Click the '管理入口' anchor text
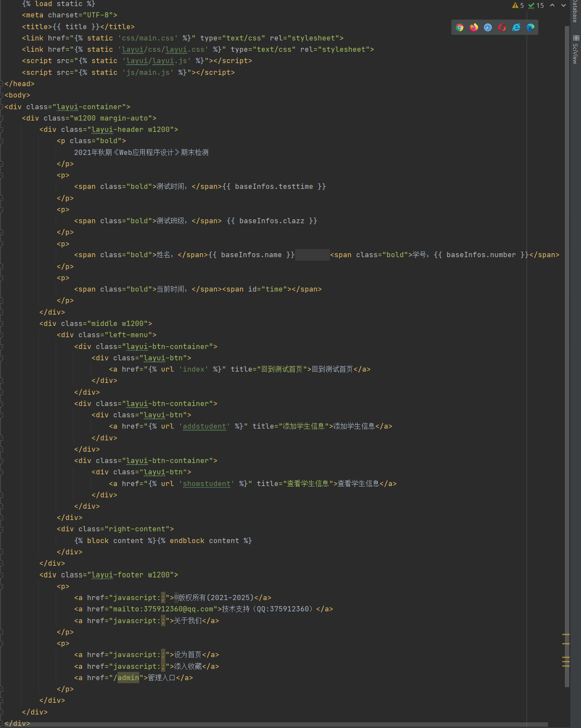 click(x=162, y=678)
